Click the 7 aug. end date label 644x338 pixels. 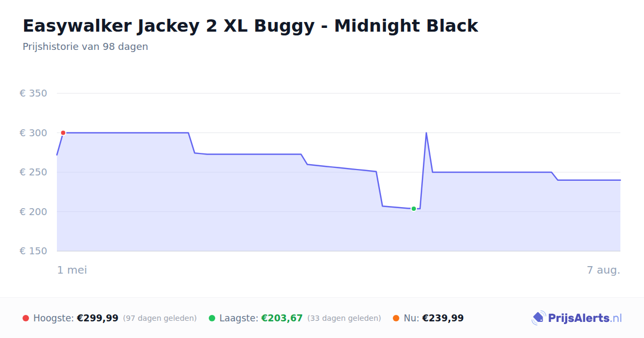point(604,270)
